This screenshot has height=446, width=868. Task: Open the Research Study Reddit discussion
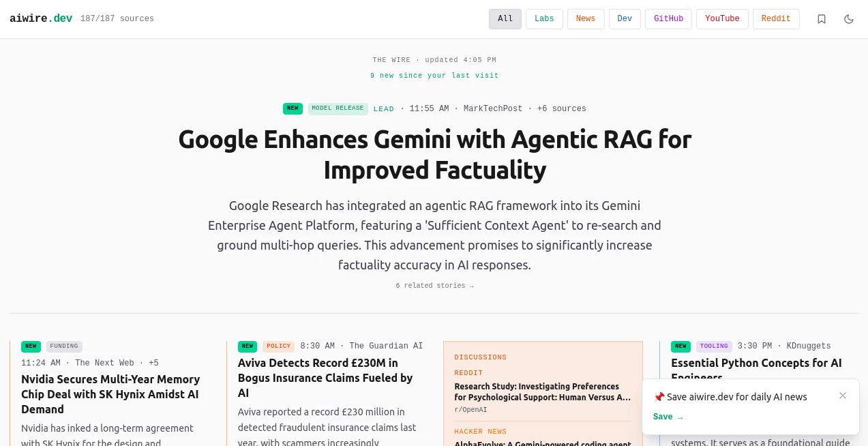tap(543, 391)
